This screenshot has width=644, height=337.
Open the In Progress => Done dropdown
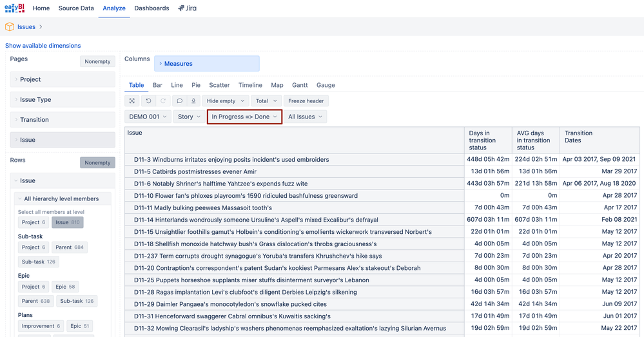pyautogui.click(x=244, y=117)
